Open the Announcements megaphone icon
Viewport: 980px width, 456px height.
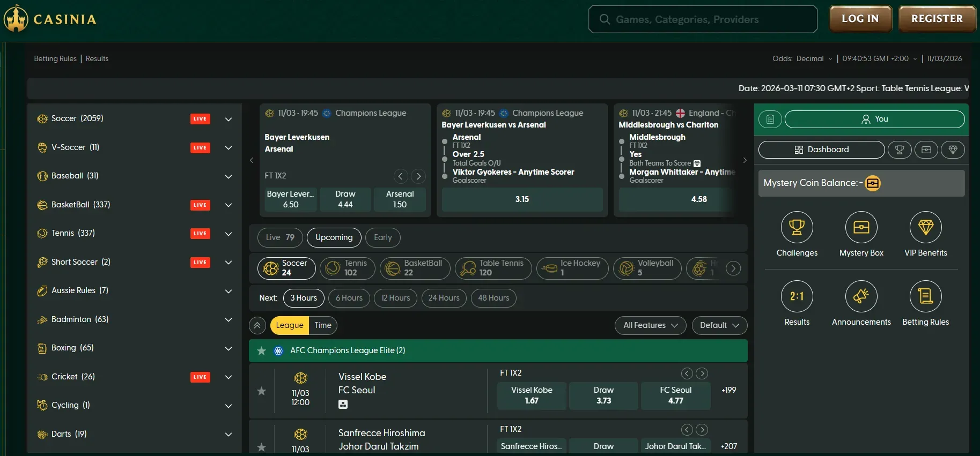pos(861,296)
